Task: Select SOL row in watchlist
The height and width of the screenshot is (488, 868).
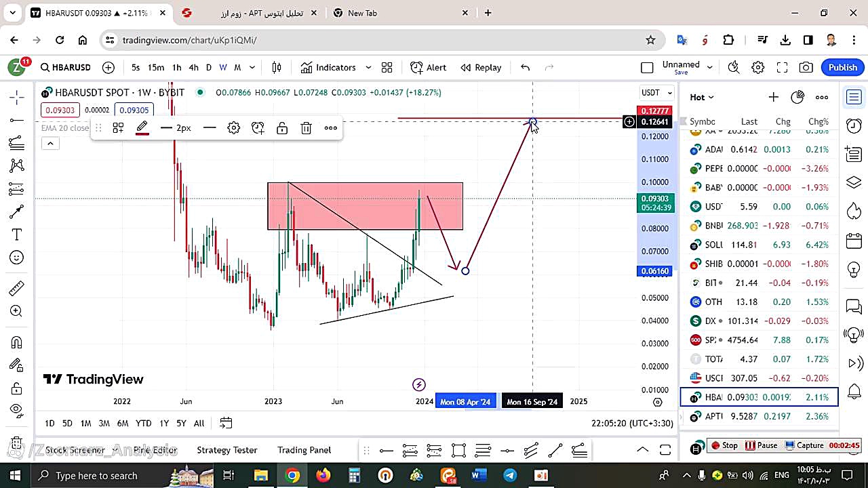Action: 759,245
